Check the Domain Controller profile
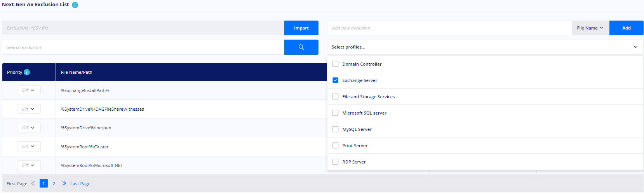644x193 pixels. click(336, 64)
